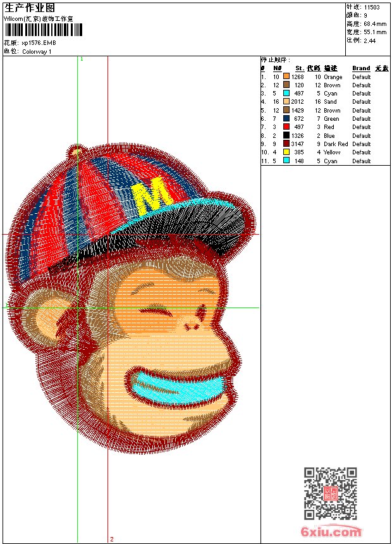Click the Orange swatch in stop row 1
Screen dimensions: 392x544
286,77
